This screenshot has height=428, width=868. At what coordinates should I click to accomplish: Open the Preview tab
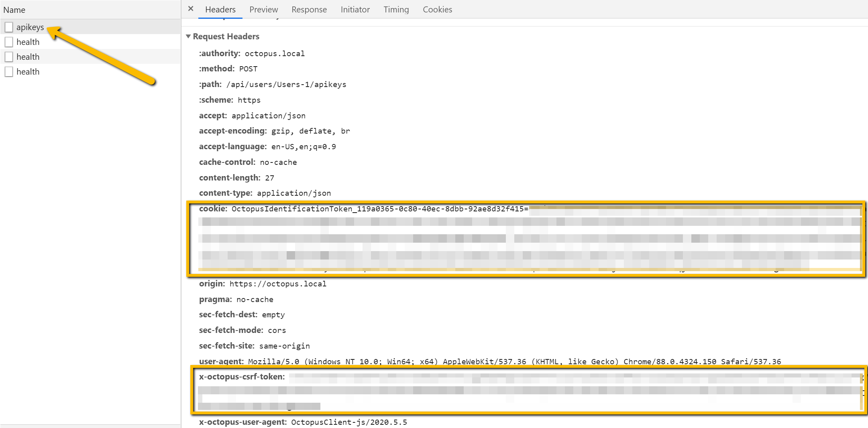coord(263,9)
